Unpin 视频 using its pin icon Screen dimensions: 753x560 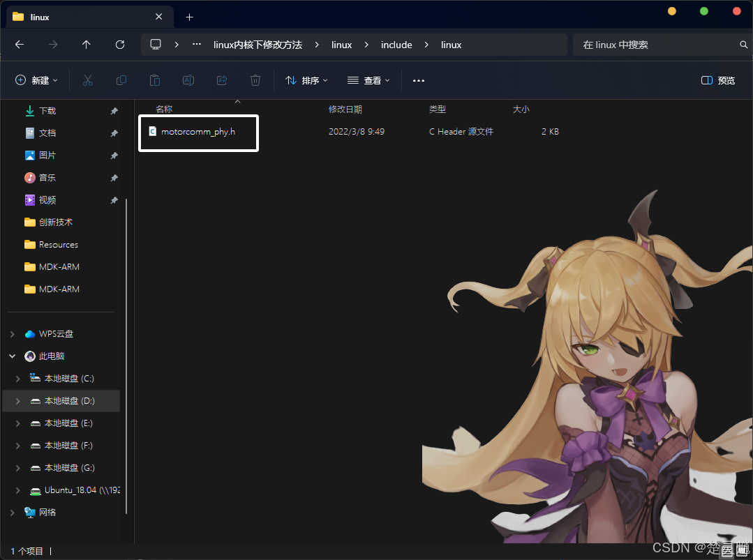[114, 200]
